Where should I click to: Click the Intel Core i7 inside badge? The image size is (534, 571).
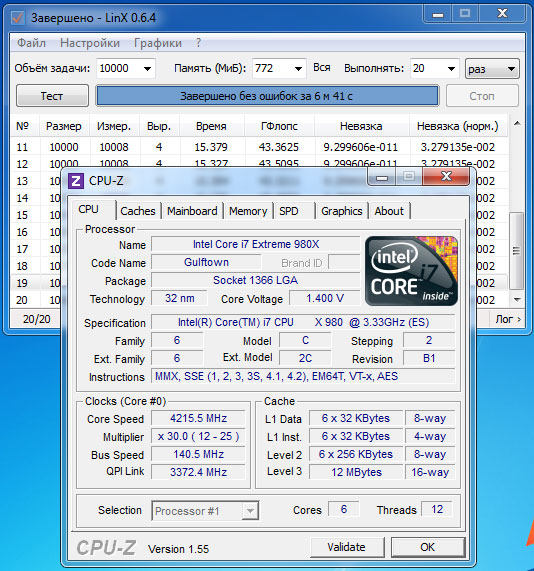411,271
